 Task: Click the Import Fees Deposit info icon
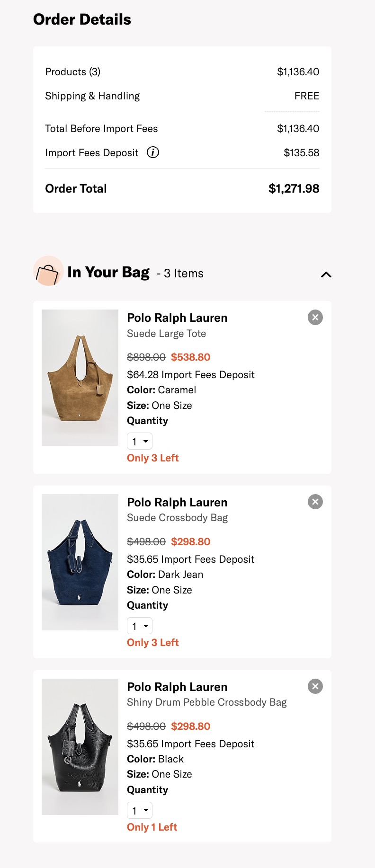tap(153, 152)
